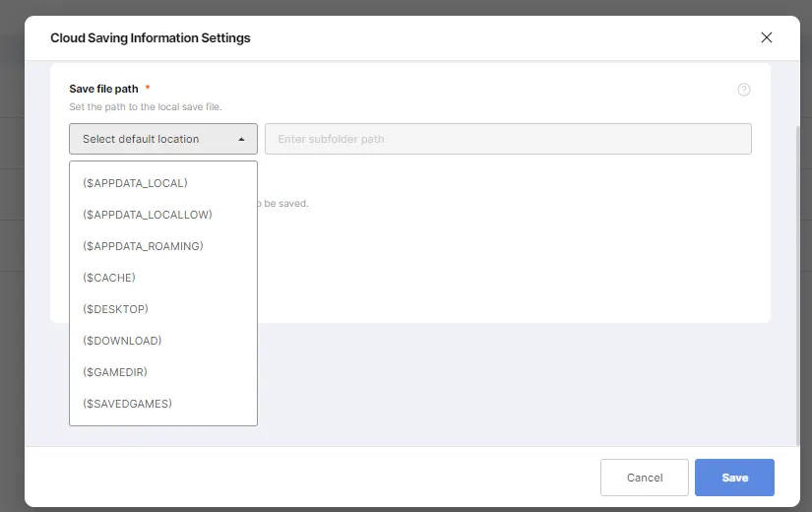This screenshot has height=512, width=812.
Task: Choose the ($APPDATA_LOCALLOW) option
Action: pos(148,215)
